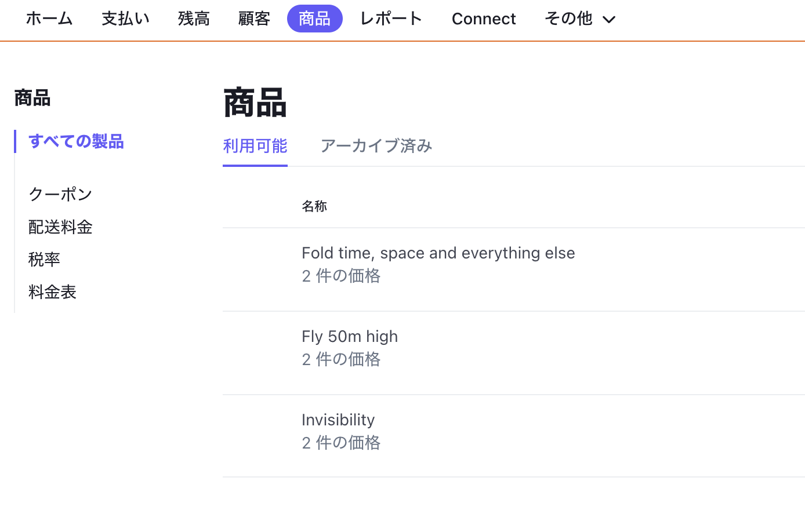Open the Fly 50m high product
Screen dimensions: 805x532
tap(349, 336)
